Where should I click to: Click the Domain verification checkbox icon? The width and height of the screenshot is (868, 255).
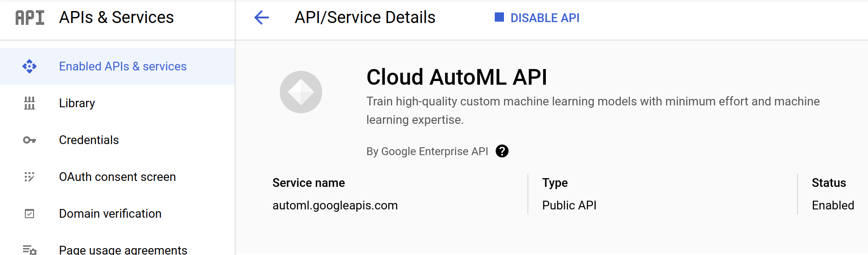point(29,214)
